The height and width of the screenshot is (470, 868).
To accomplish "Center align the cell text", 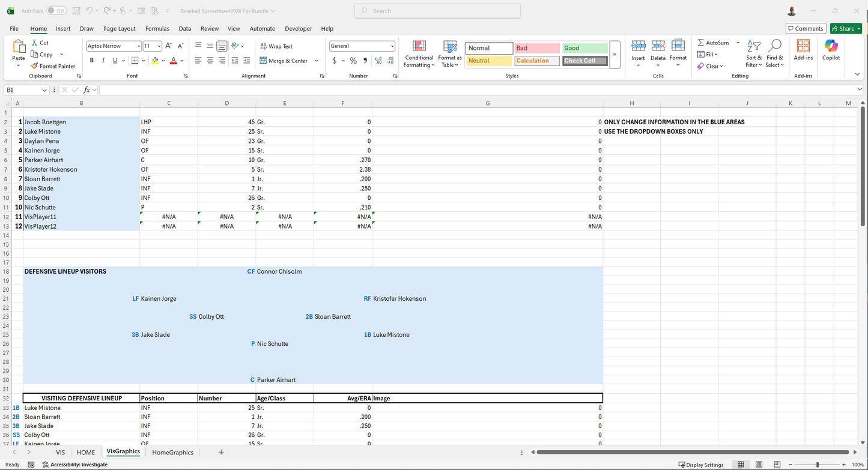I will (x=210, y=61).
